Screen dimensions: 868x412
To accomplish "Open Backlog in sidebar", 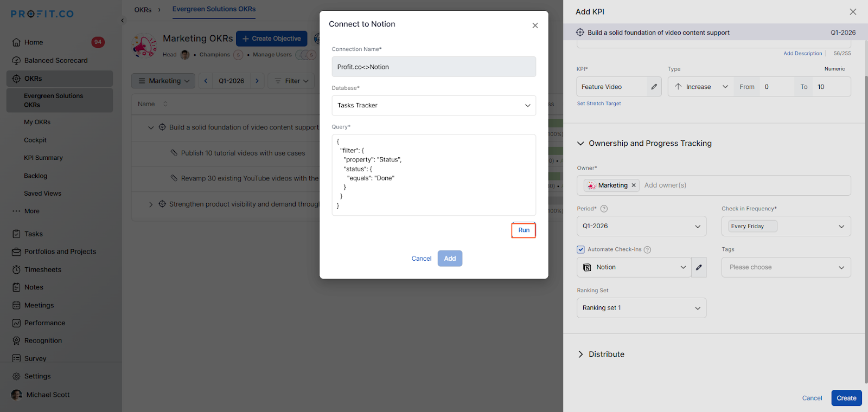I will click(36, 176).
